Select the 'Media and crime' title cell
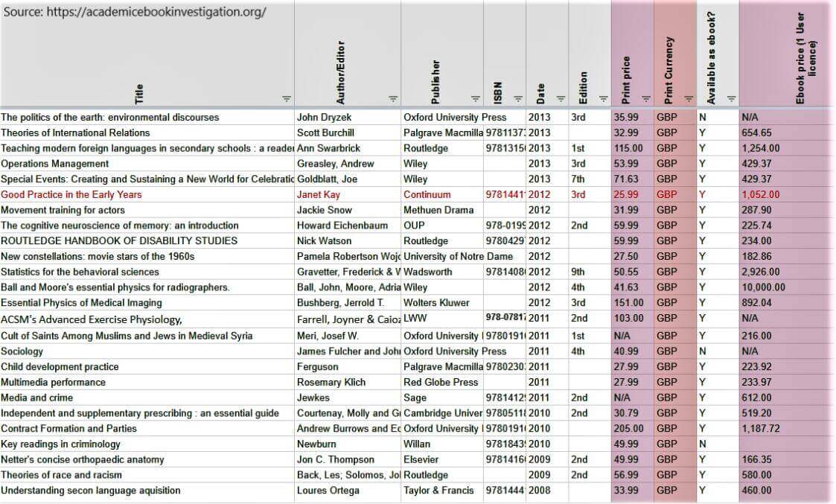 (x=147, y=398)
